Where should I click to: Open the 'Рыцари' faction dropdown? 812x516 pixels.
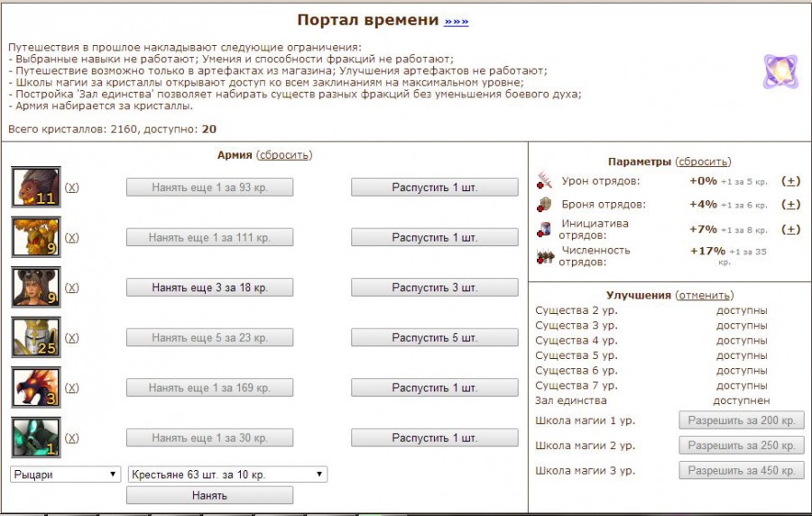coord(65,475)
